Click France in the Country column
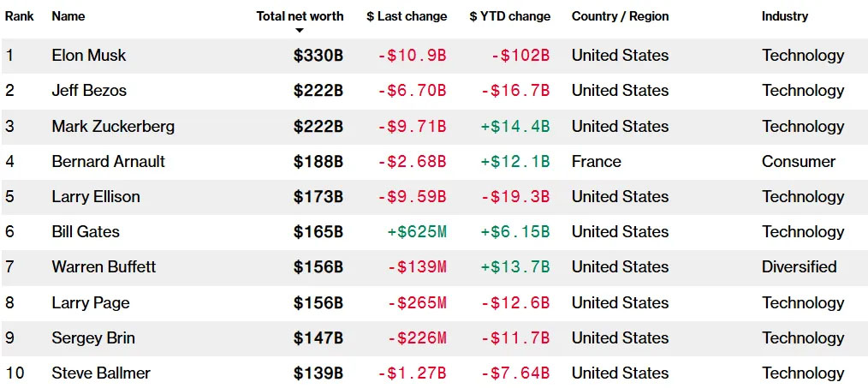The width and height of the screenshot is (868, 388). [x=597, y=162]
